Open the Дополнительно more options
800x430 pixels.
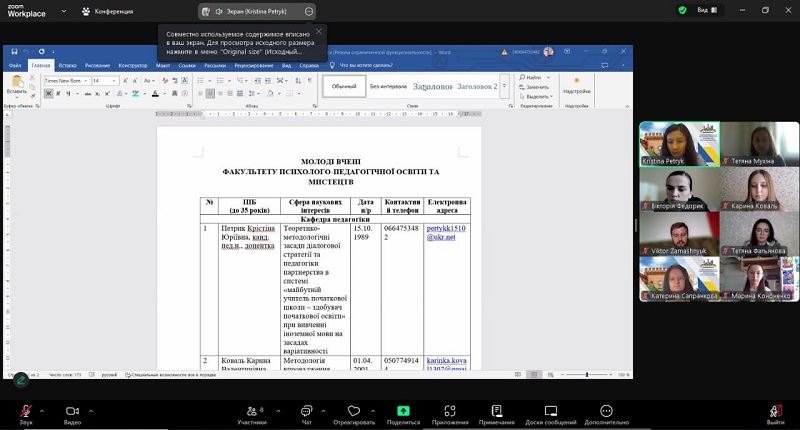[x=606, y=415]
